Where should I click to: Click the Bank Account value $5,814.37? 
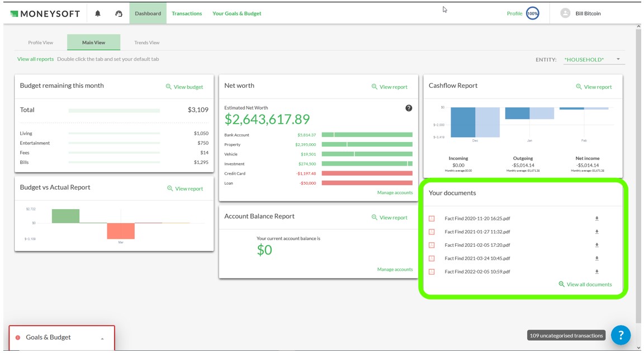pyautogui.click(x=307, y=135)
